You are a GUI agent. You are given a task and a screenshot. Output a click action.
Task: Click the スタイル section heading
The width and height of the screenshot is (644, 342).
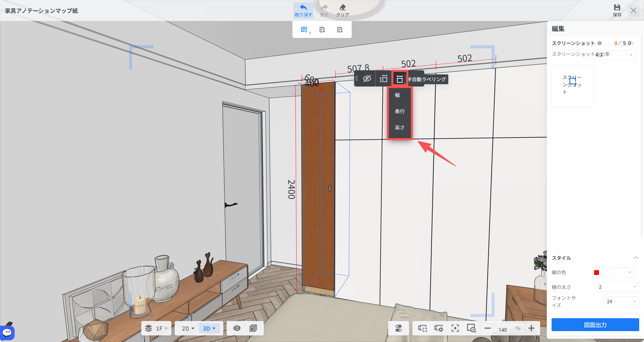[561, 258]
